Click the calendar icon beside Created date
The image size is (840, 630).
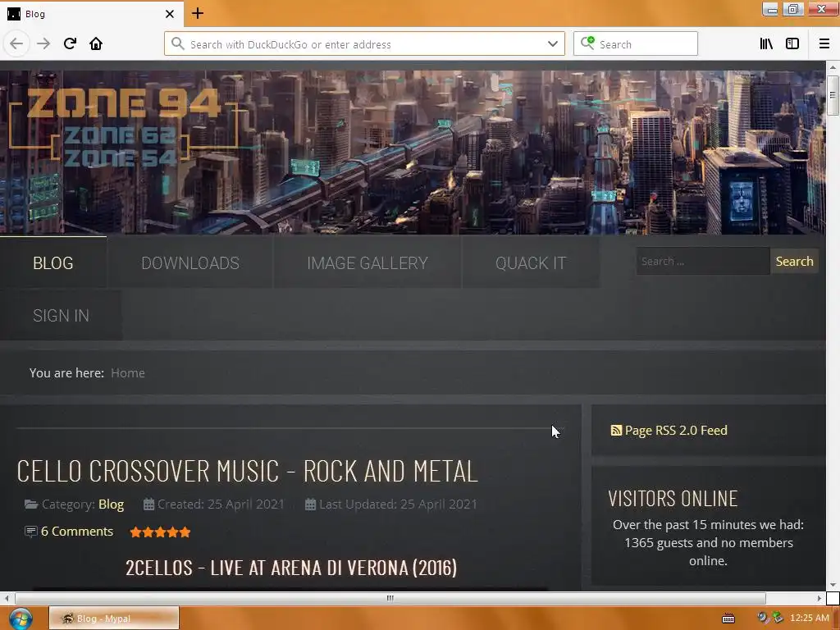click(148, 504)
